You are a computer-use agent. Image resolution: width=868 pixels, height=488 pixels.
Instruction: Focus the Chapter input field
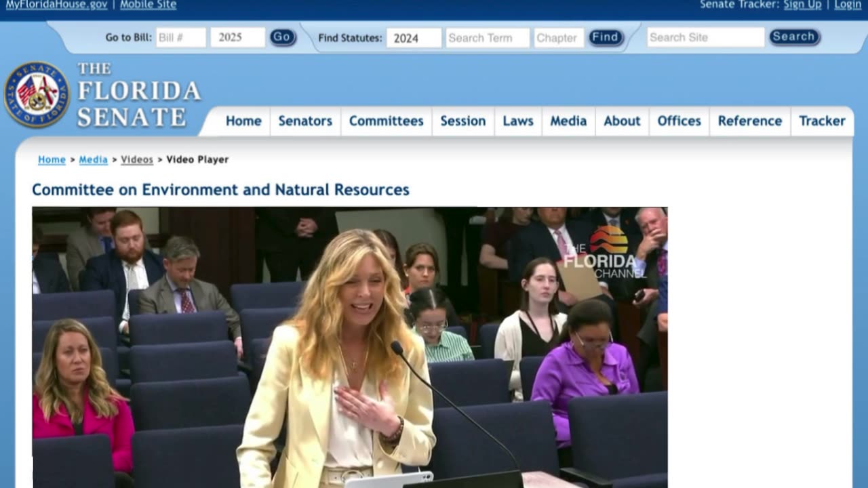[x=559, y=38]
